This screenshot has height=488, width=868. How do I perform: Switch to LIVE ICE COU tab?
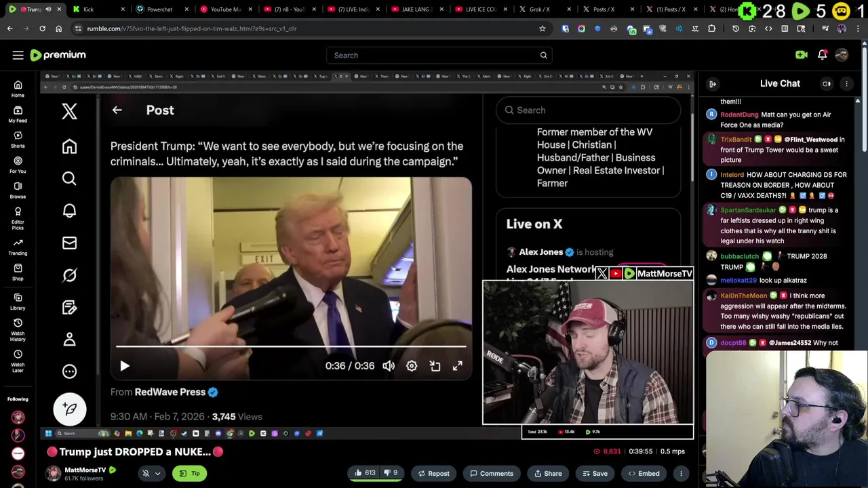tap(479, 9)
